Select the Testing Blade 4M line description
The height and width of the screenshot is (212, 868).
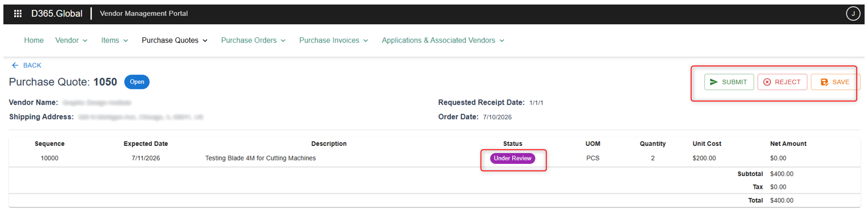pos(261,158)
